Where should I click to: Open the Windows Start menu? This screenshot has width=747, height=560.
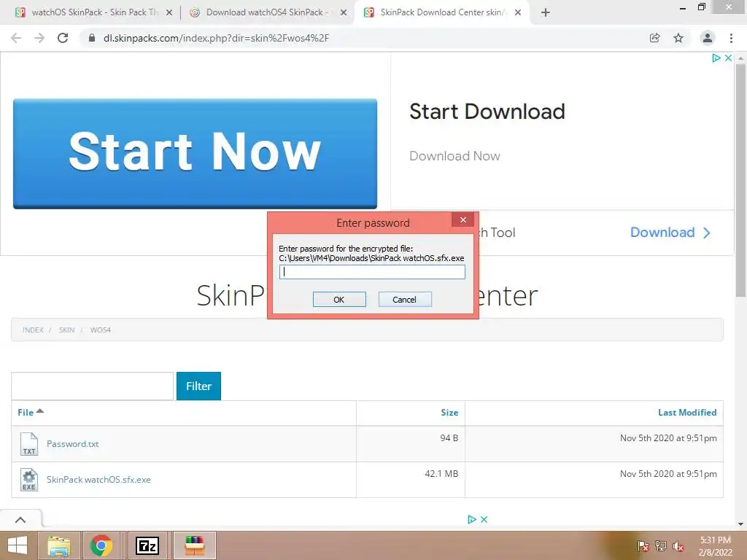18,545
